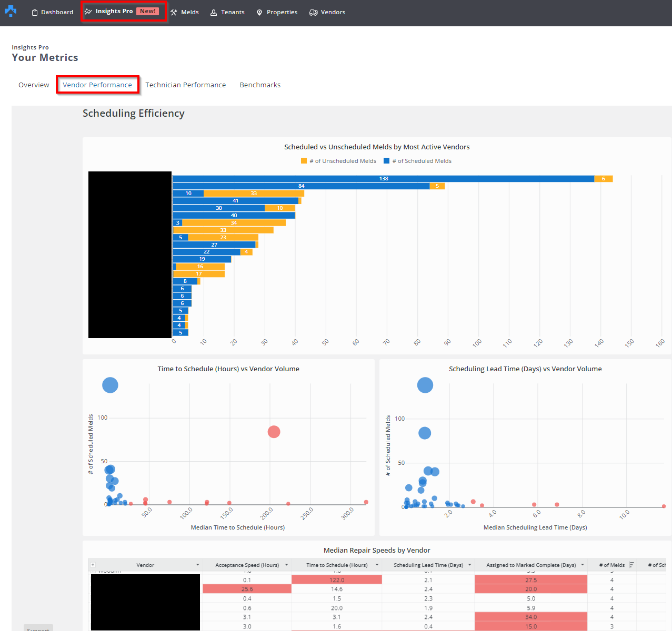Click the Support button
The image size is (672, 631).
click(38, 628)
